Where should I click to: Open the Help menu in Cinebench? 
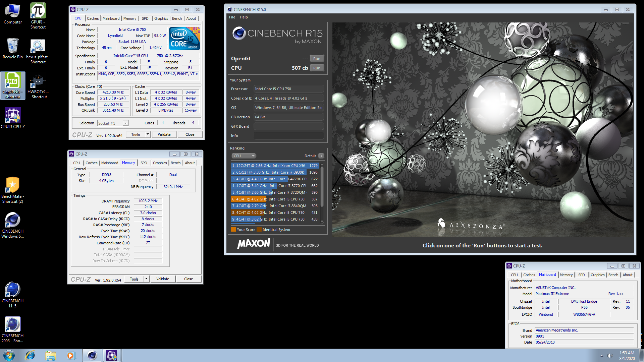pos(244,17)
